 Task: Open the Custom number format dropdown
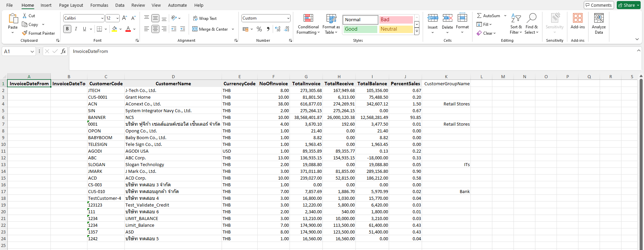point(288,18)
